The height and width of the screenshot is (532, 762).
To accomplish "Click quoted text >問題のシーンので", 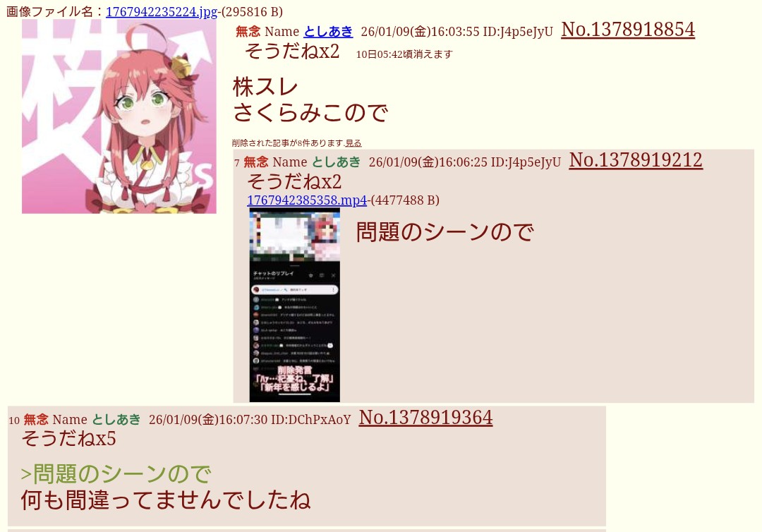I will pyautogui.click(x=116, y=474).
